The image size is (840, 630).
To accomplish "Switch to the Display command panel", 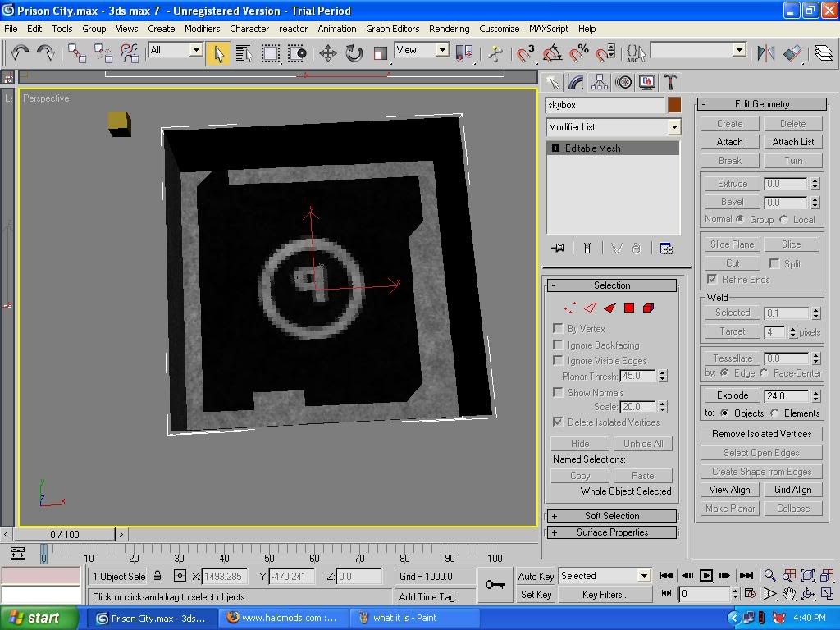I will point(647,83).
